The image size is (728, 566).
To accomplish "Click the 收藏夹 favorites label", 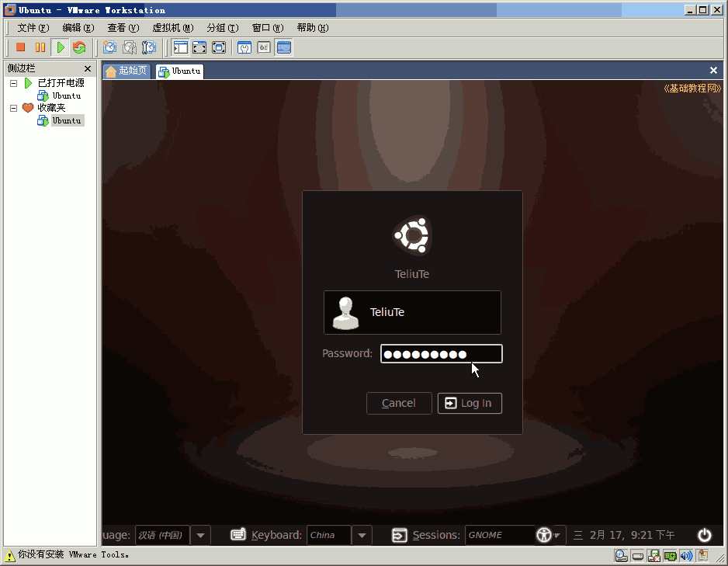I will click(51, 108).
